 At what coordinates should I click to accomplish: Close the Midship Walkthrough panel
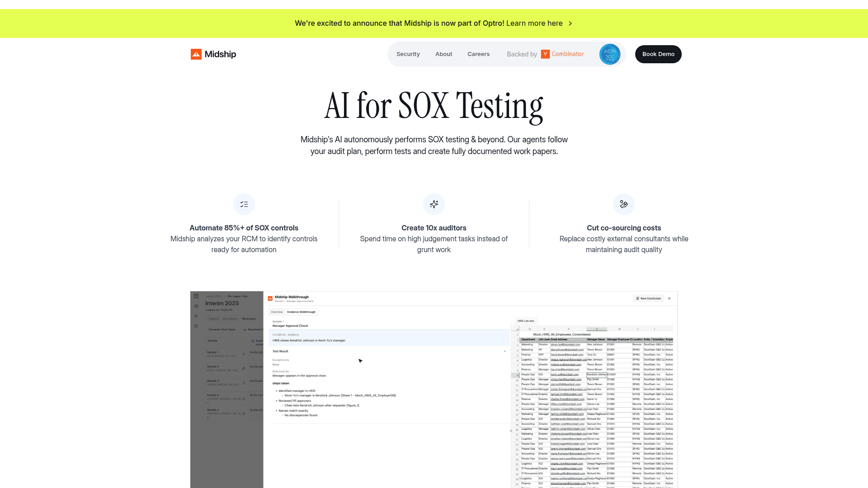[670, 299]
